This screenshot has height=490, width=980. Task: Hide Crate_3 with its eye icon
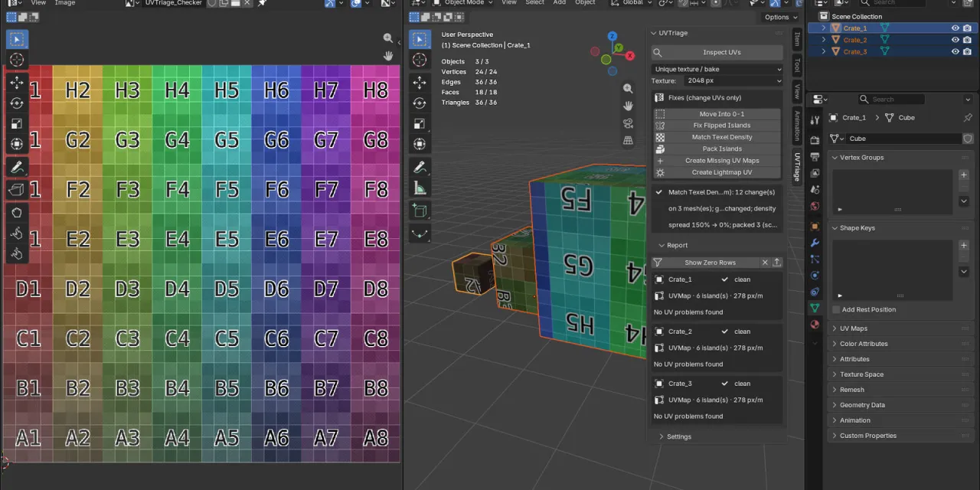pos(955,51)
